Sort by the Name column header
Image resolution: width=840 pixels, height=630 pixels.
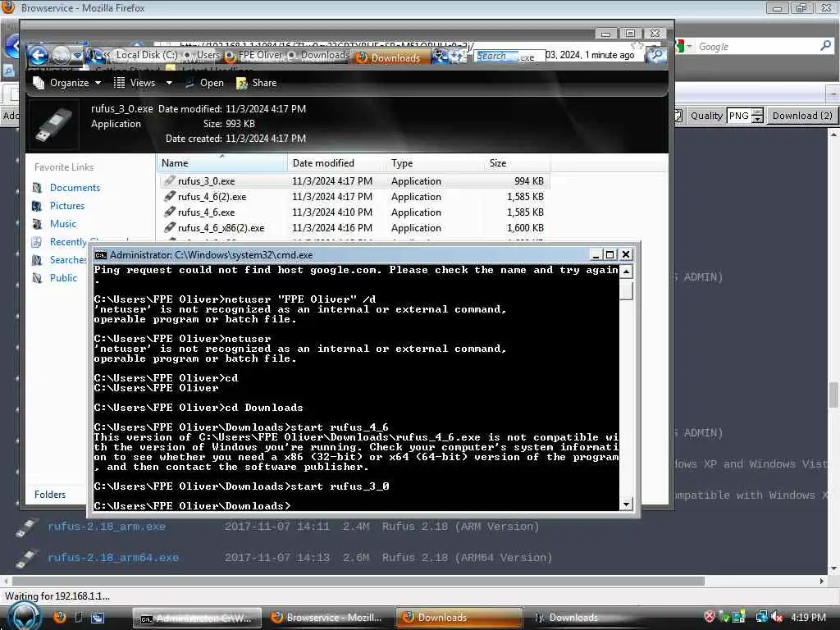pyautogui.click(x=221, y=163)
